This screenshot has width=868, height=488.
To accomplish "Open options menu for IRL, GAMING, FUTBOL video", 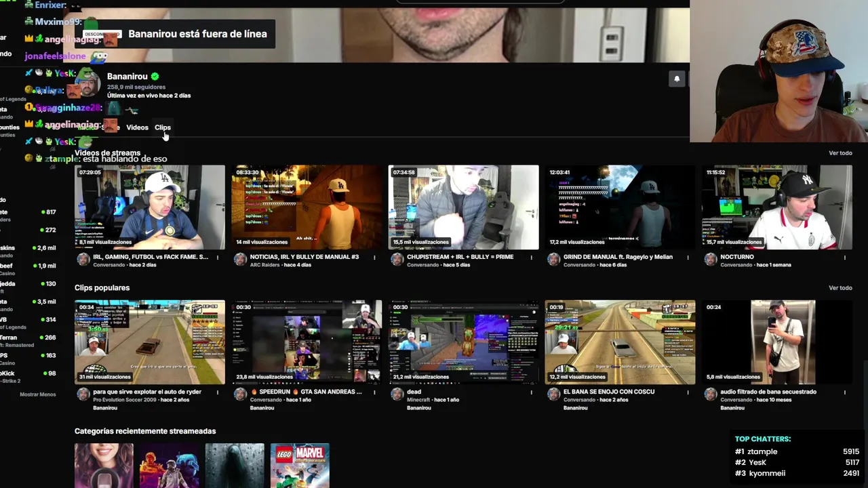I will (218, 258).
